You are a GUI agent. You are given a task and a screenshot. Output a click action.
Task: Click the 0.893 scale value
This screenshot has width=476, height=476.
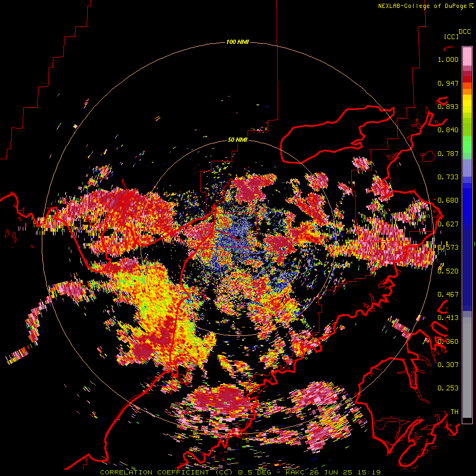(x=448, y=106)
